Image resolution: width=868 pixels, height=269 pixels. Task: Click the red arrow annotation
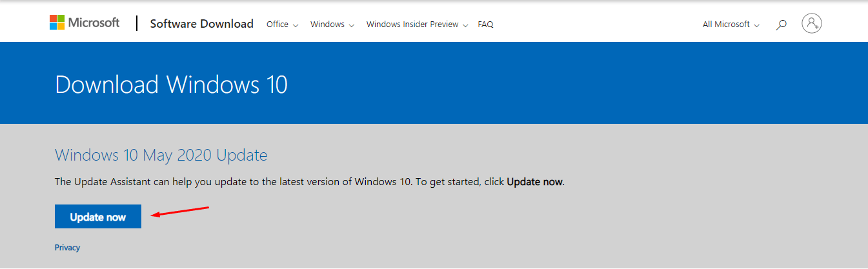pyautogui.click(x=180, y=211)
